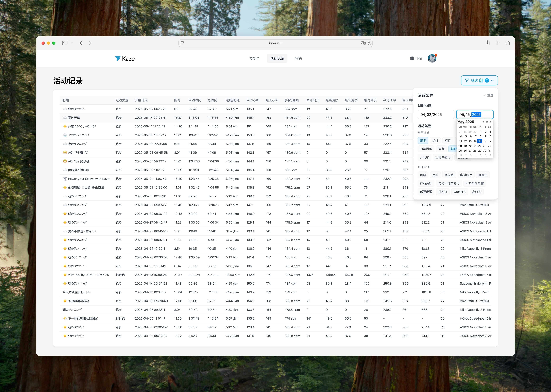Viewport: 551px width, 392px height.
Task: Go back with the browser back arrow
Action: [81, 43]
